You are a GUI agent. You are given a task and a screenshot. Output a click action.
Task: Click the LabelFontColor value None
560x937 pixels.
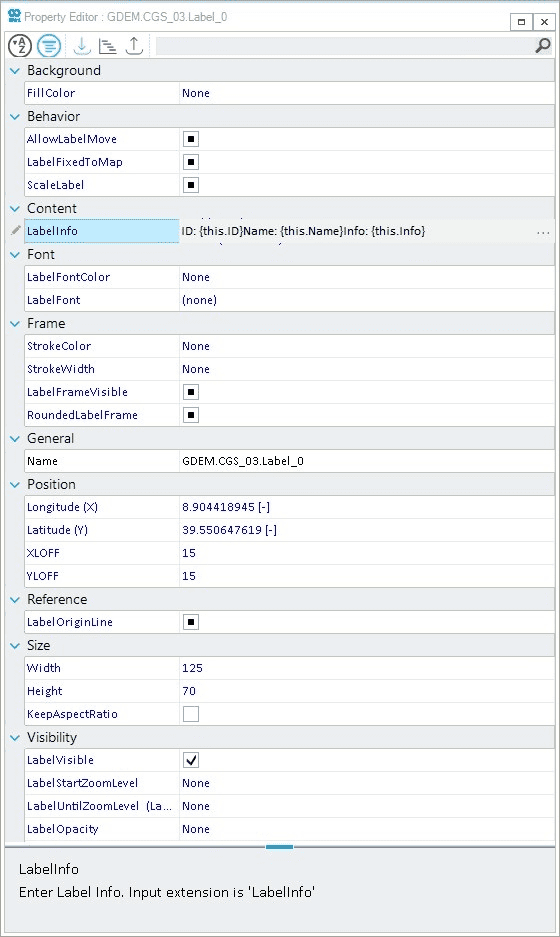point(196,277)
